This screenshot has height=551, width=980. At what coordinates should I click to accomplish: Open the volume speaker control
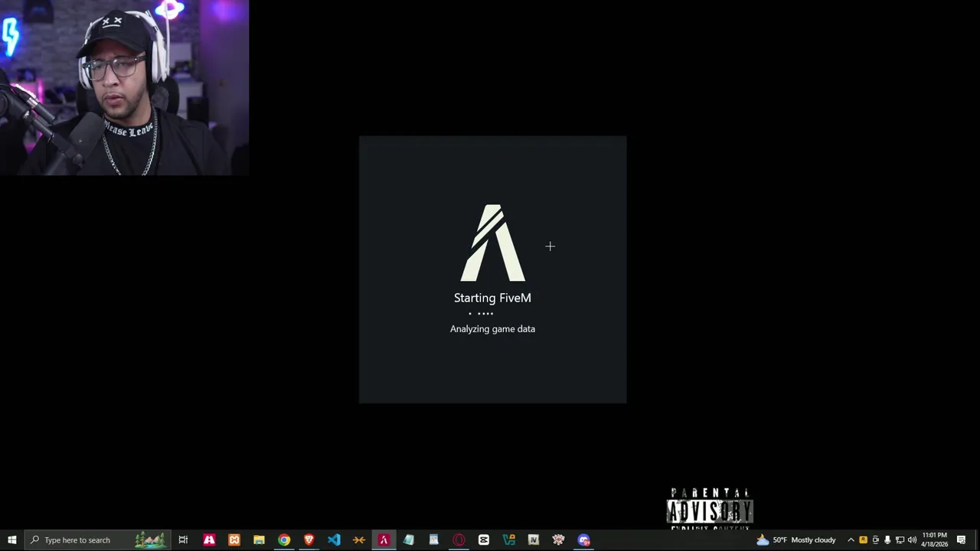pos(912,540)
